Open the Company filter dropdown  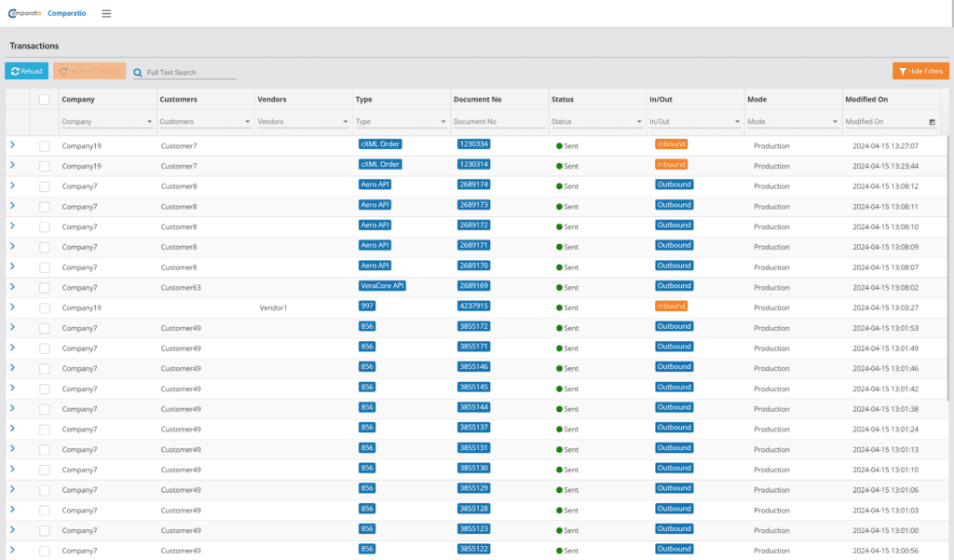tap(149, 122)
